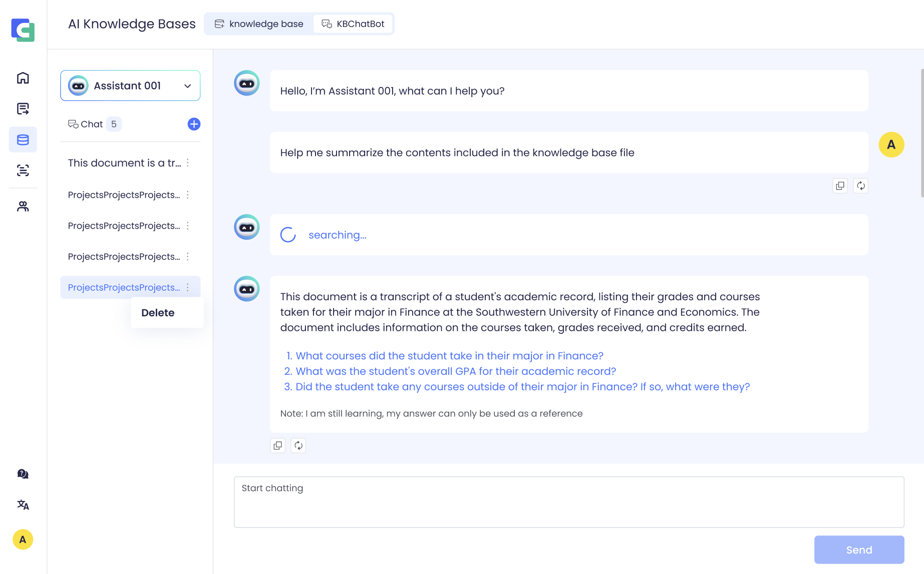Expand the Assistant 001 dropdown
This screenshot has width=924, height=574.
click(x=187, y=86)
